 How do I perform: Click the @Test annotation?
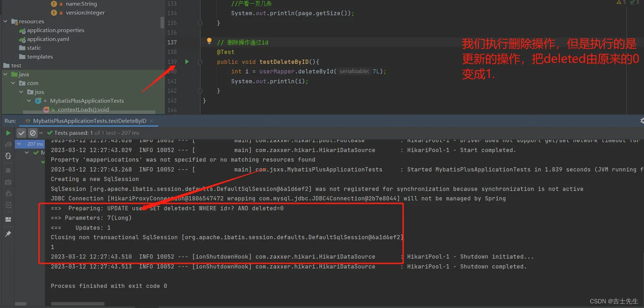click(x=226, y=52)
